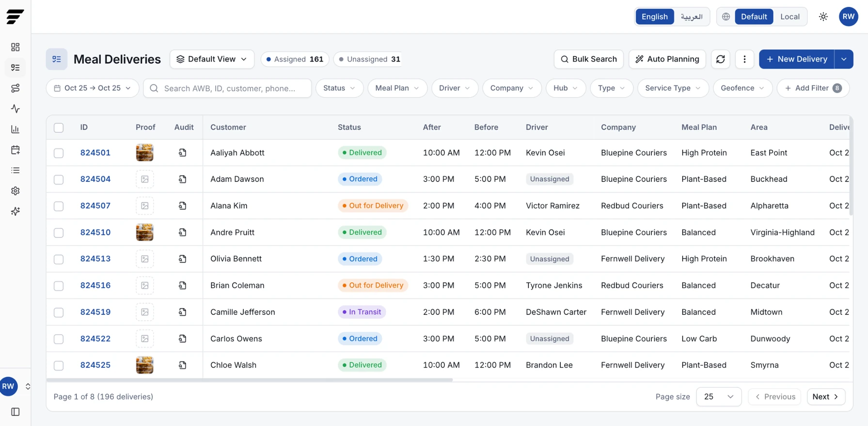Open the New Delivery arrow dropdown
868x426 pixels.
tap(844, 59)
